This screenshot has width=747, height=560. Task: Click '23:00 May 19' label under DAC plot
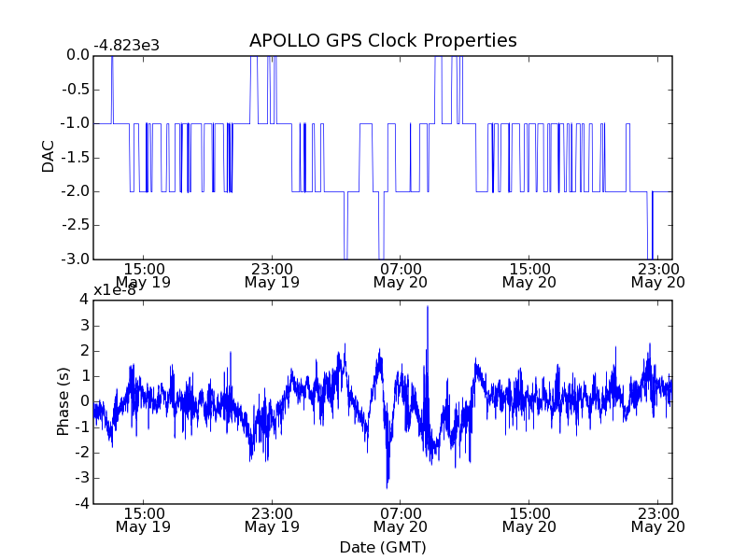[272, 275]
